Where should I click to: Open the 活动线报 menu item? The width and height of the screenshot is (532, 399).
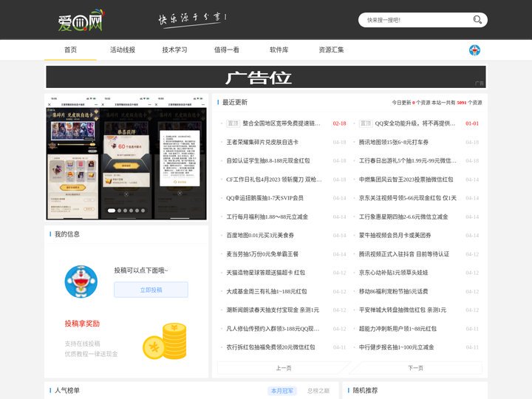point(123,50)
